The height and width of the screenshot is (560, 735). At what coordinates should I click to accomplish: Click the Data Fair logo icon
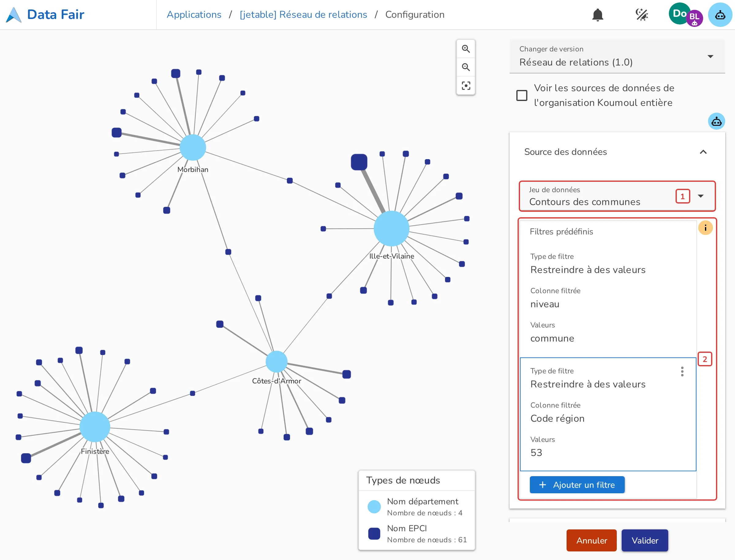pyautogui.click(x=14, y=15)
